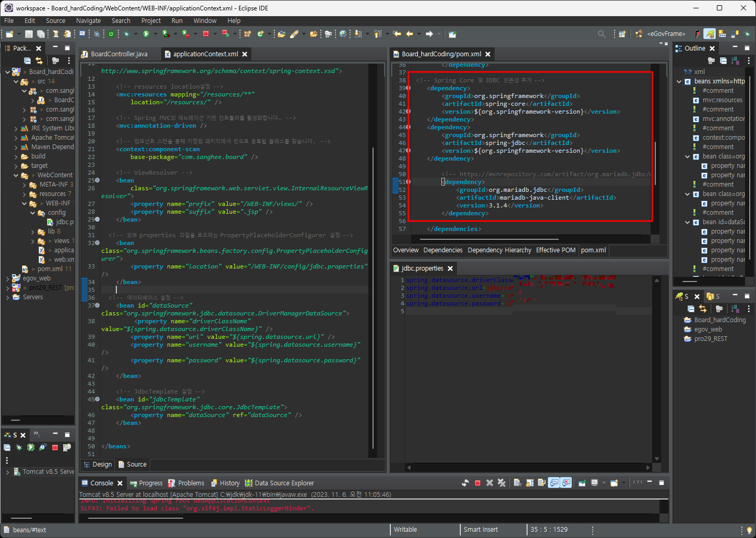Switch to the eGovFrame perspective
This screenshot has height=538, width=756.
661,34
